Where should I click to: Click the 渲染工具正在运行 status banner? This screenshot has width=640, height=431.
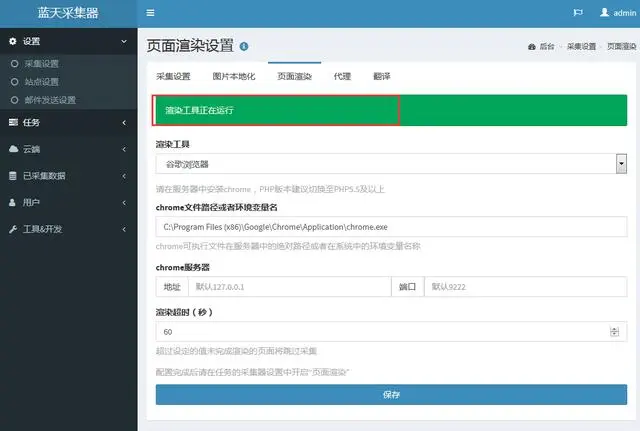[391, 110]
